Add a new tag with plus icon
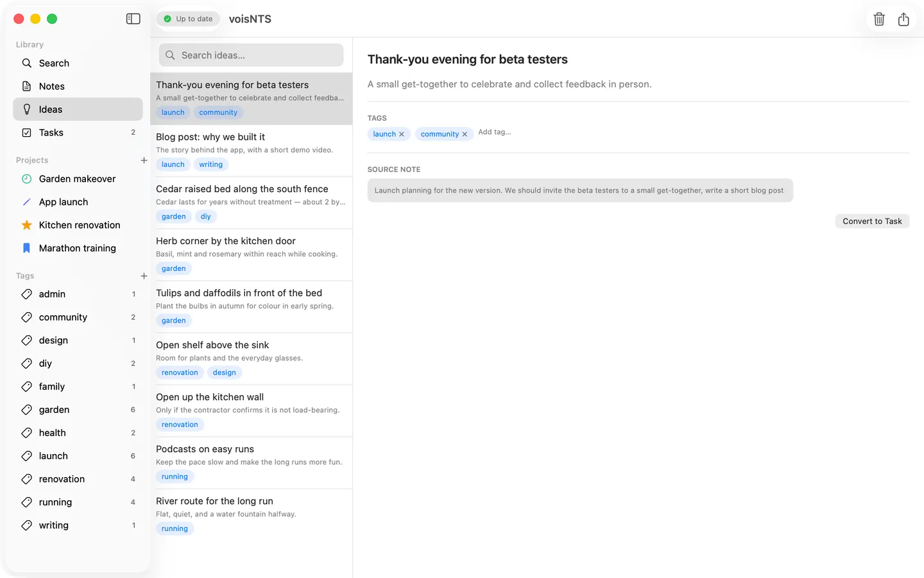Image resolution: width=924 pixels, height=578 pixels. 144,276
